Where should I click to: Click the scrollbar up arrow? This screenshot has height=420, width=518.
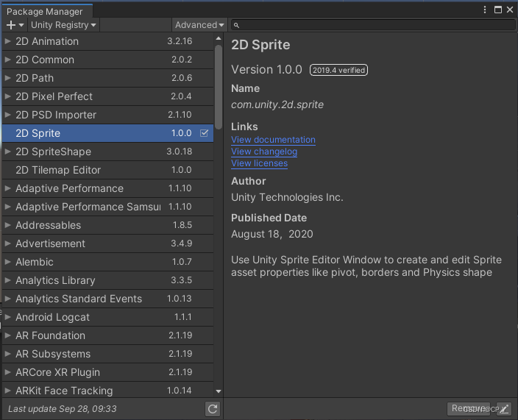pyautogui.click(x=219, y=39)
